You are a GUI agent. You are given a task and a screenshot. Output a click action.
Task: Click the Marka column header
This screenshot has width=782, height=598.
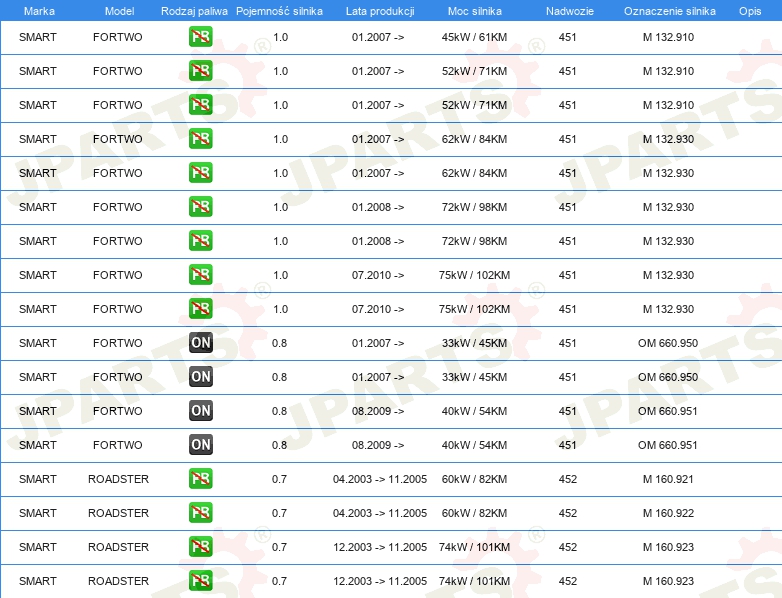coord(39,10)
